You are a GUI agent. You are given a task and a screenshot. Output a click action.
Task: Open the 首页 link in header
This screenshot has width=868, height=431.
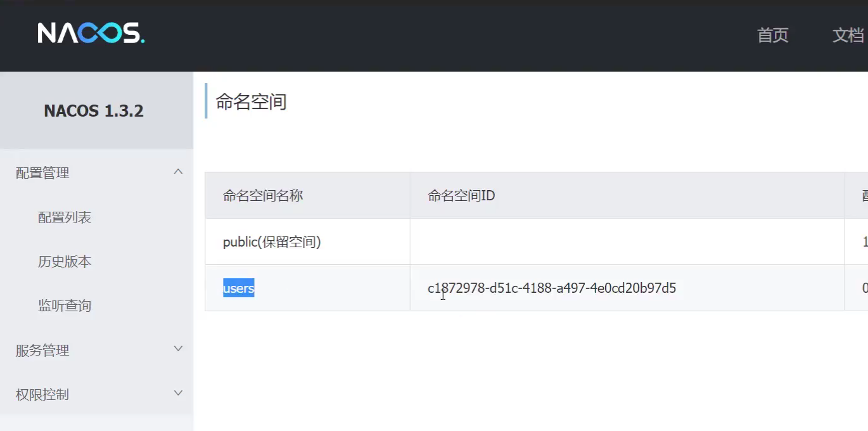click(x=772, y=35)
